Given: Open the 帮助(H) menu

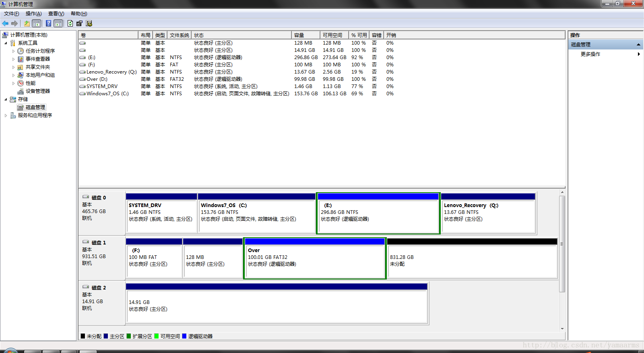Looking at the screenshot, I should pyautogui.click(x=79, y=14).
